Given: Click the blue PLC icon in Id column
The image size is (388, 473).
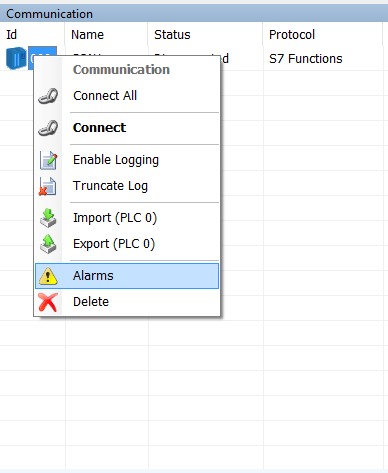Looking at the screenshot, I should (x=16, y=58).
